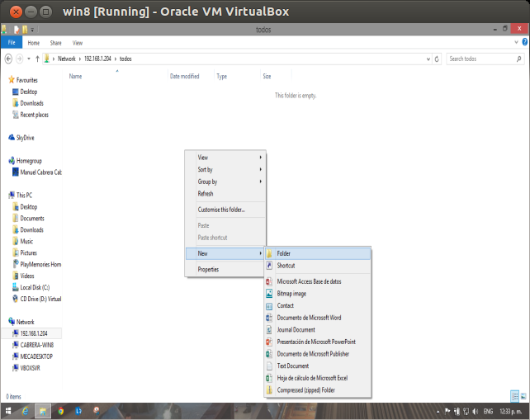530x420 pixels.
Task: Click the Refresh address bar button
Action: coord(437,59)
